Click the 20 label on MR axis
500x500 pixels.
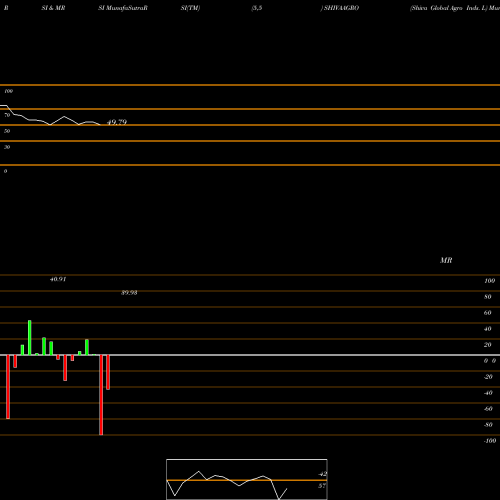[x=488, y=345]
